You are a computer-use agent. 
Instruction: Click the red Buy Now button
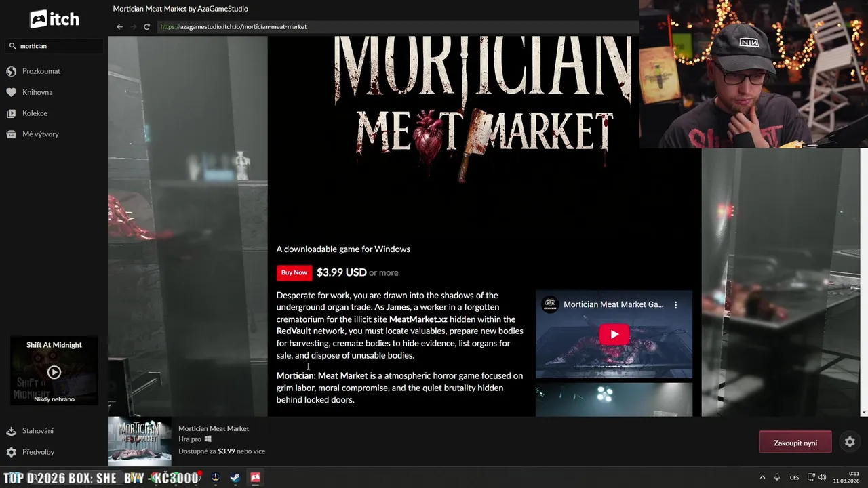point(294,272)
